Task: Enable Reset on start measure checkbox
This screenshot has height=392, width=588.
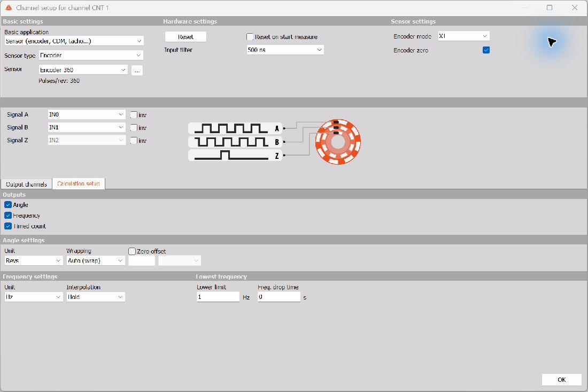Action: (250, 37)
